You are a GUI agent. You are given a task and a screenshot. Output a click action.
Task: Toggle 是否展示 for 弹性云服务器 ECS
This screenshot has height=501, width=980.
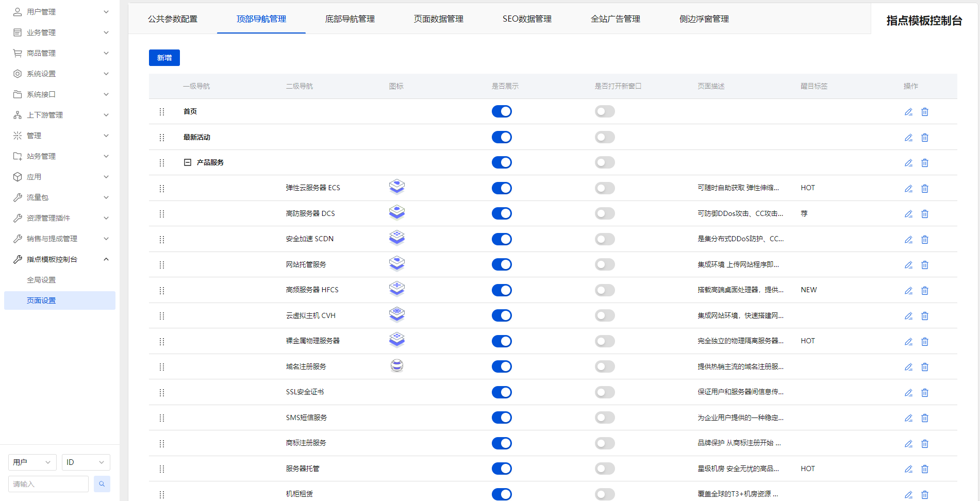pos(502,188)
